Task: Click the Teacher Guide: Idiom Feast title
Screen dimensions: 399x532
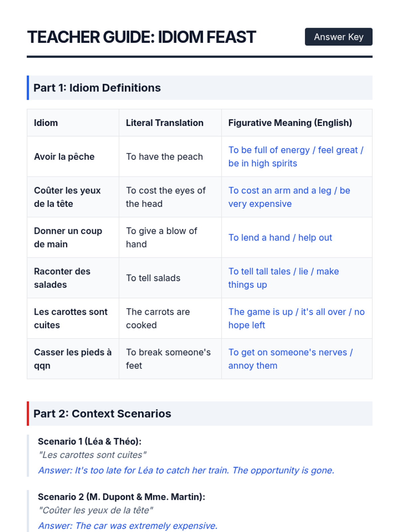Action: click(x=141, y=37)
